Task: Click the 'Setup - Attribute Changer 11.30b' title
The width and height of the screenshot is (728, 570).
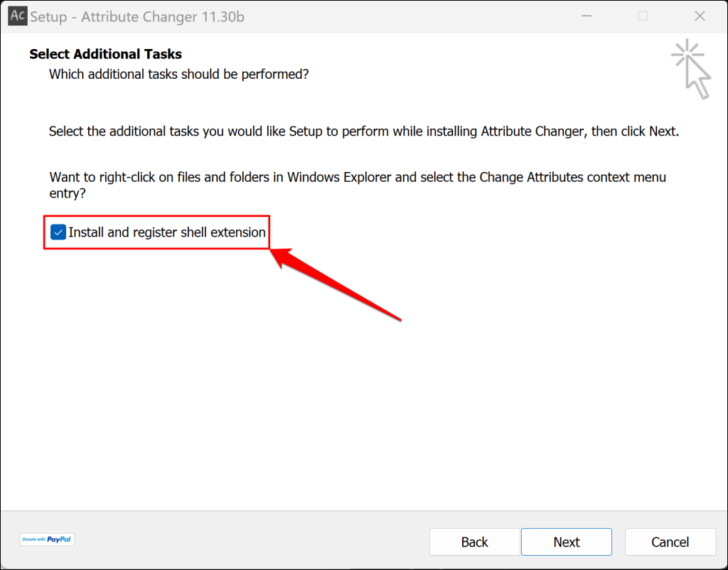Action: pyautogui.click(x=137, y=17)
